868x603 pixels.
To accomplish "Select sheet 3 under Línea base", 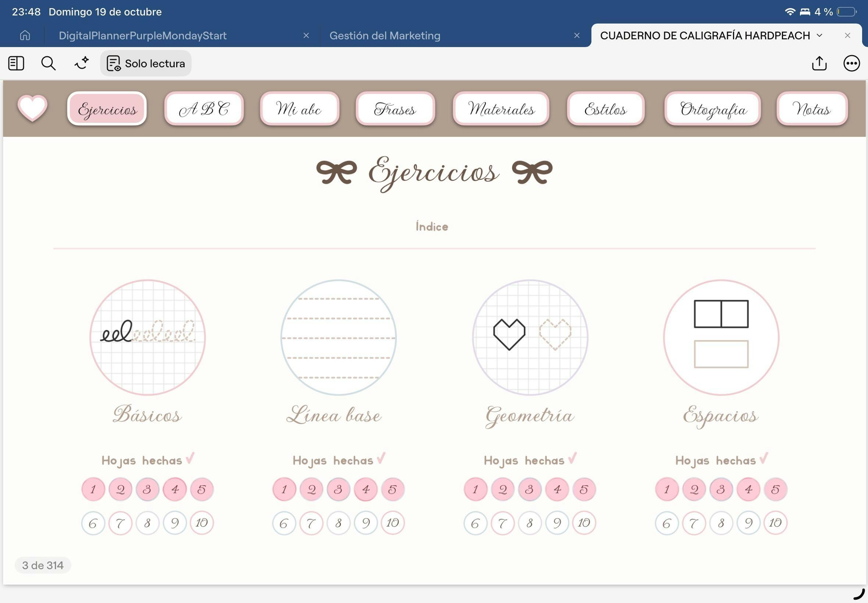I will [338, 489].
